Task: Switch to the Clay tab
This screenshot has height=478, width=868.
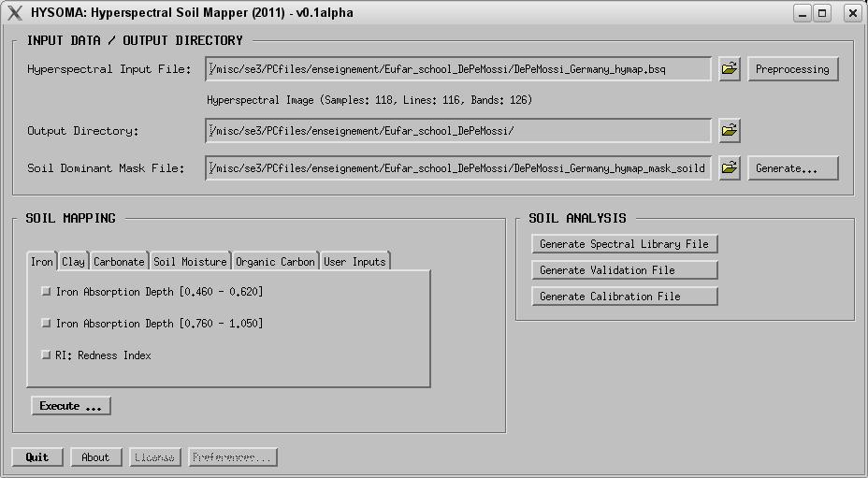Action: coord(73,262)
